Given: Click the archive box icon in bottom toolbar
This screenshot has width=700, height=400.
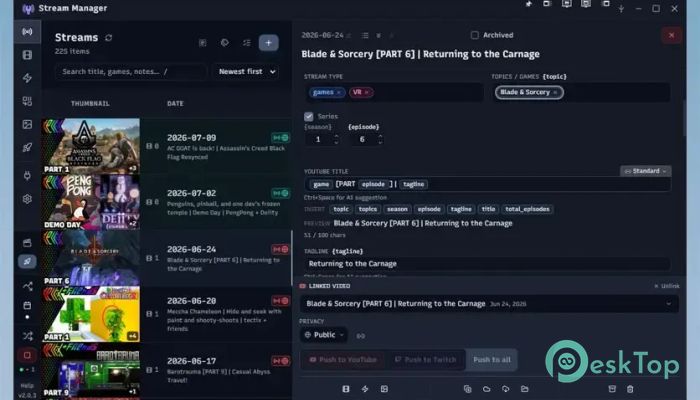Looking at the screenshot, I should coord(612,389).
